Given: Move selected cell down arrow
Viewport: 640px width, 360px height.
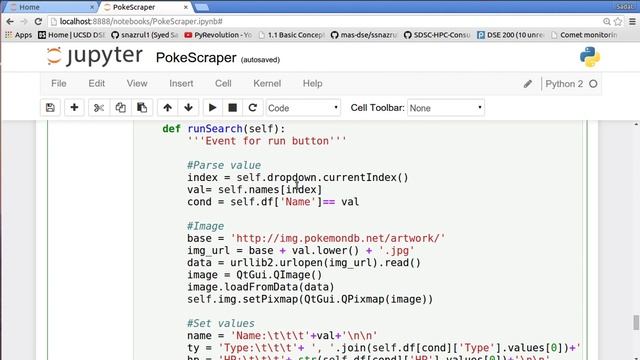Looking at the screenshot, I should click(188, 108).
